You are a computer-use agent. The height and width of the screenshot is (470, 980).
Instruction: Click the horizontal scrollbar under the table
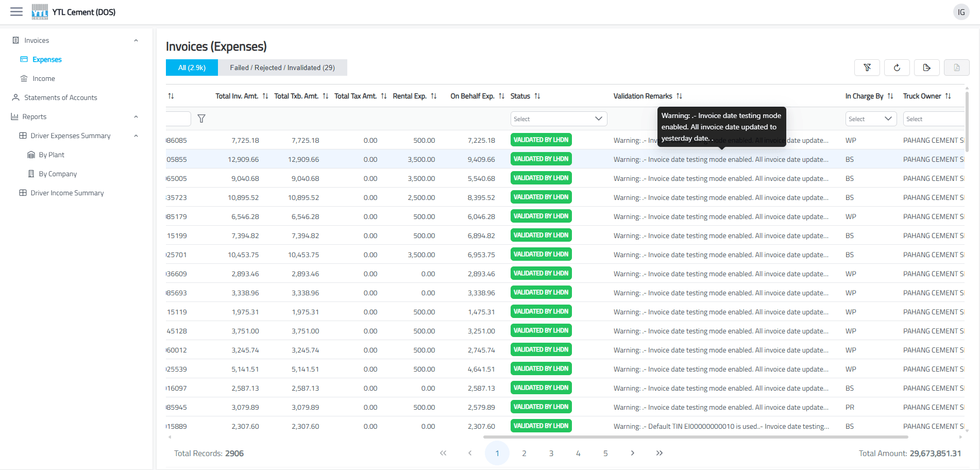696,437
